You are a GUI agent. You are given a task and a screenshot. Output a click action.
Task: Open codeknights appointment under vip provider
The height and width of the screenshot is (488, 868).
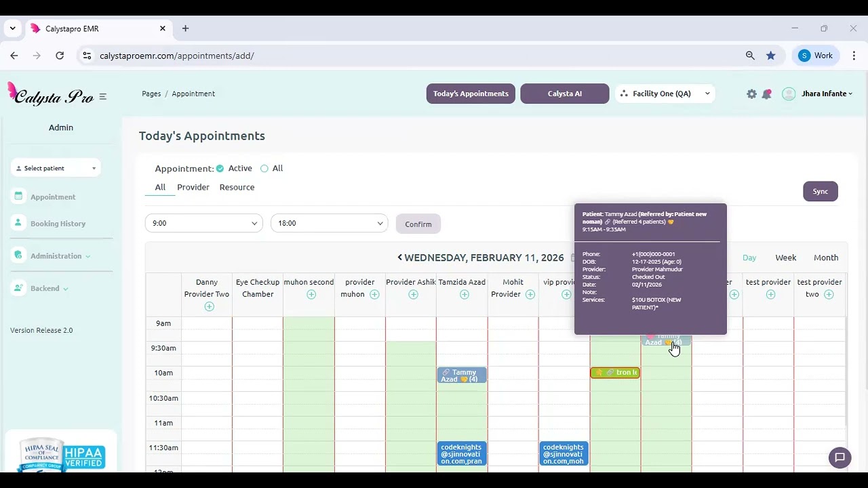click(x=564, y=453)
